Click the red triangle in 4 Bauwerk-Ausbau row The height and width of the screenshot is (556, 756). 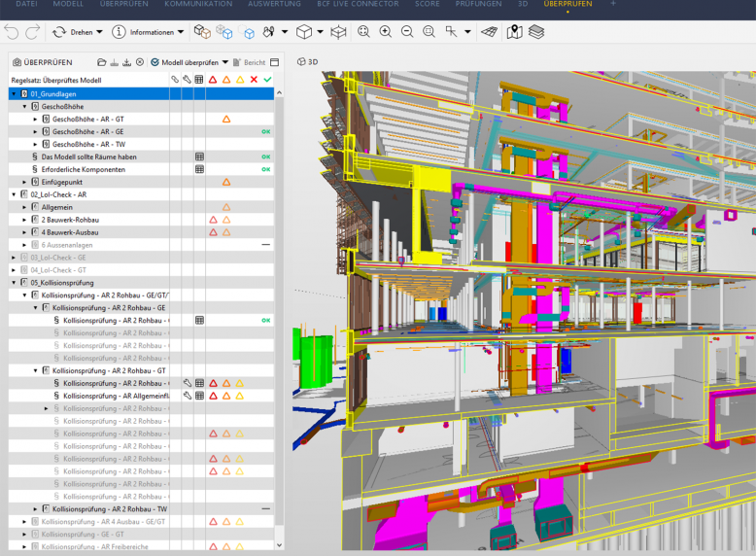213,232
